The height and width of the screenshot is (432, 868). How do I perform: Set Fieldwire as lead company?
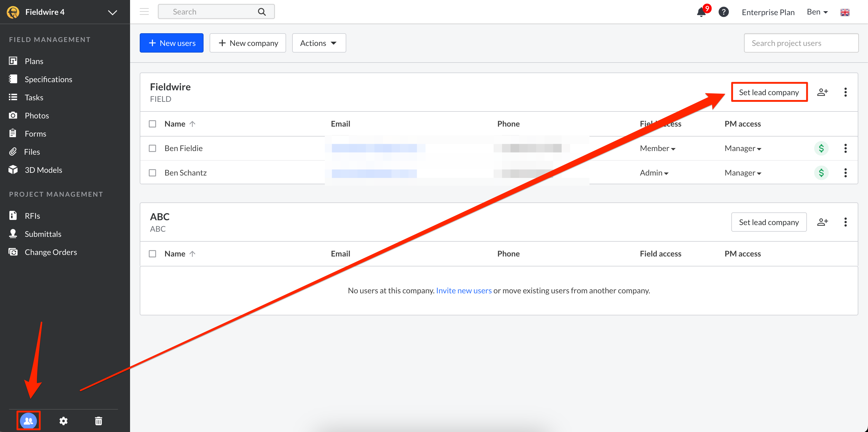769,92
